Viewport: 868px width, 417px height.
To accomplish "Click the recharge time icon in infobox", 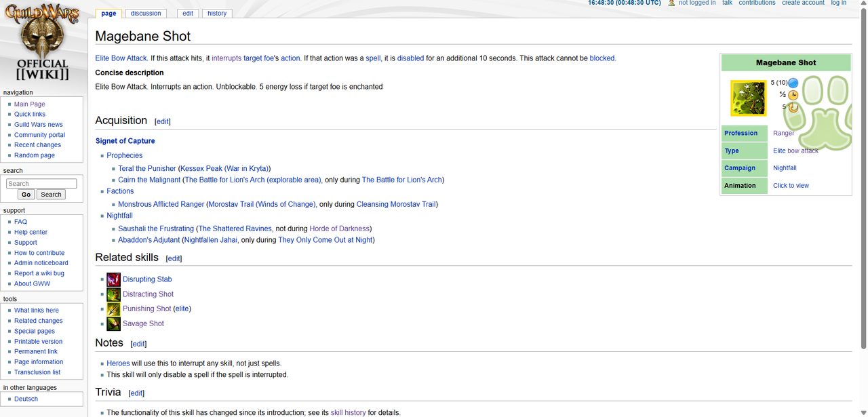I will 793,107.
